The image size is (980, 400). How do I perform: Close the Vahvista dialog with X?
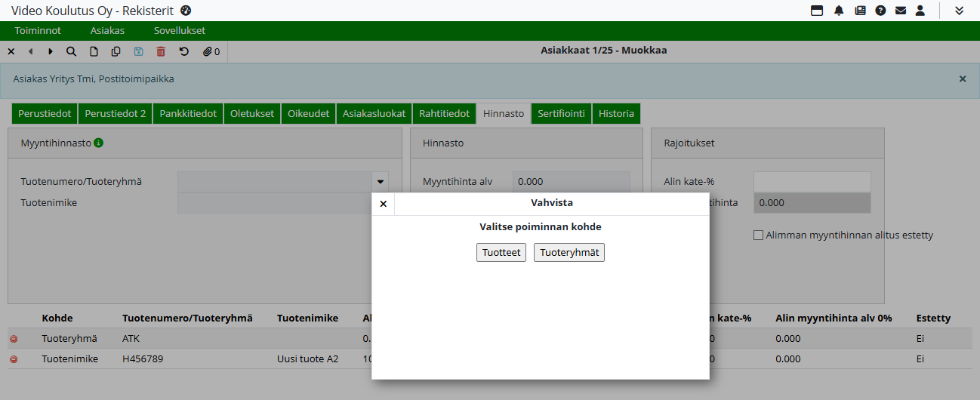(383, 204)
